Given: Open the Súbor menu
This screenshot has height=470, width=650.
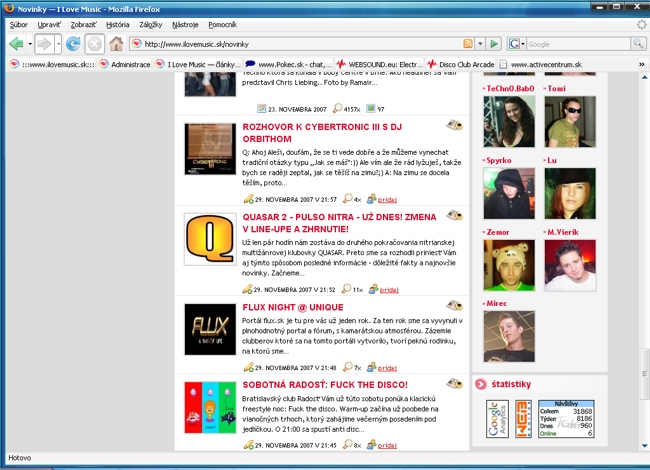Looking at the screenshot, I should (x=19, y=24).
